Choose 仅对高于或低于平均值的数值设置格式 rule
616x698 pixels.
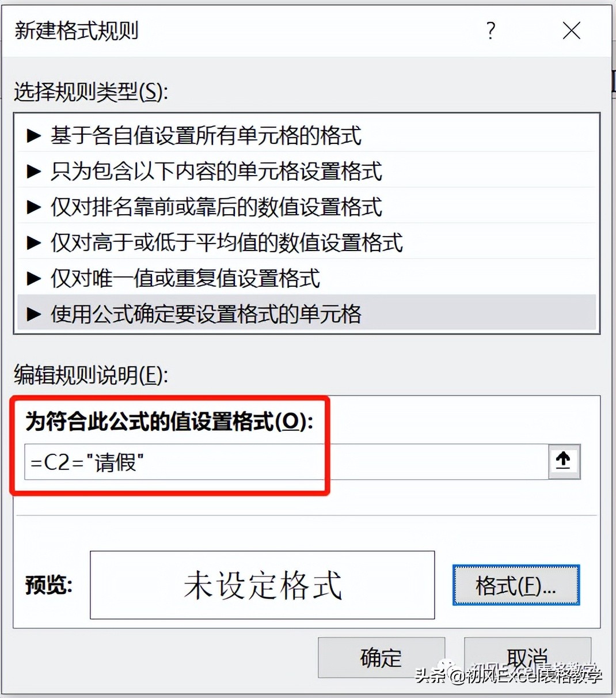click(x=307, y=243)
